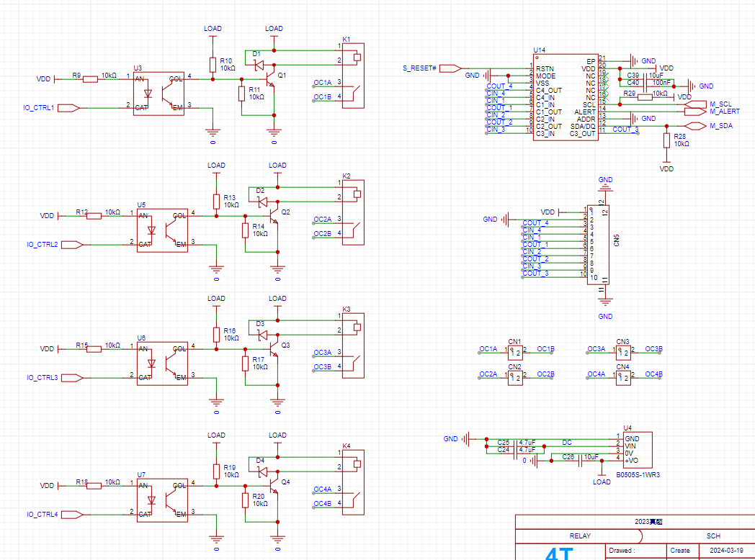Image resolution: width=755 pixels, height=560 pixels.
Task: Select resistor R13 body
Action: click(217, 202)
